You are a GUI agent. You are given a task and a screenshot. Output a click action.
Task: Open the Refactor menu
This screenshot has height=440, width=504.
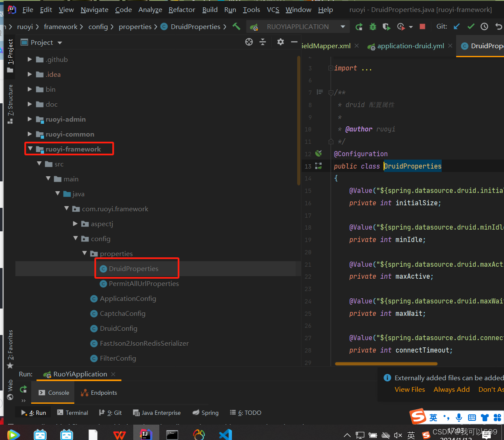182,10
